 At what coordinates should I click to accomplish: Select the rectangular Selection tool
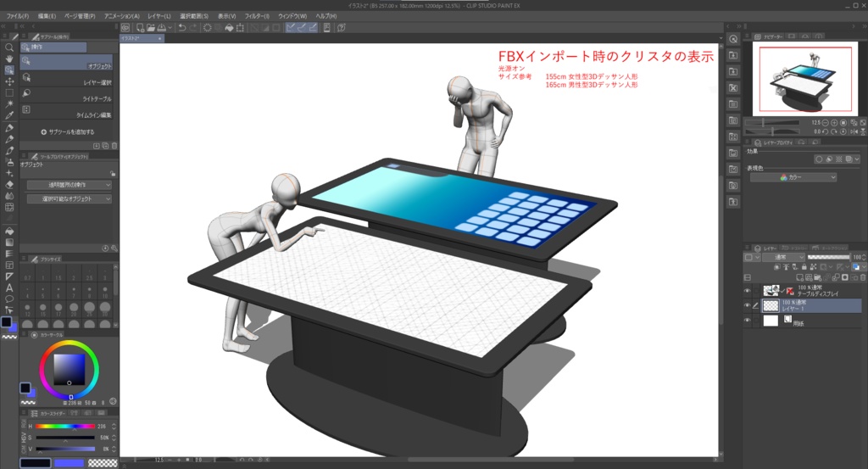point(8,93)
